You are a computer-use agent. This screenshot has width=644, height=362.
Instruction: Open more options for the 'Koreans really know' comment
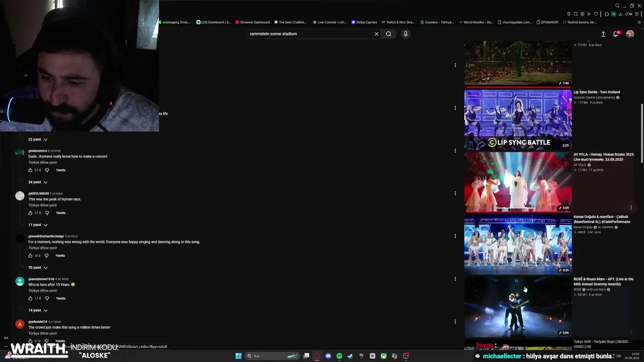pyautogui.click(x=455, y=150)
